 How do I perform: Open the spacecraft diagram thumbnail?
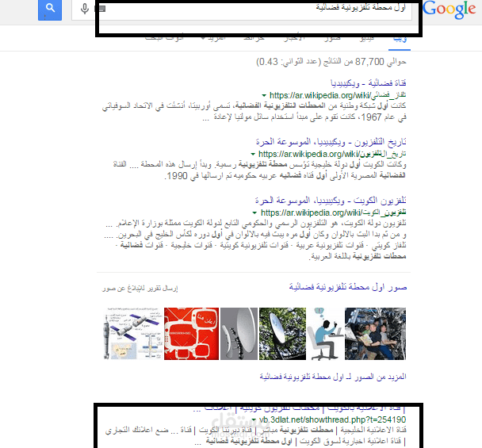click(133, 334)
